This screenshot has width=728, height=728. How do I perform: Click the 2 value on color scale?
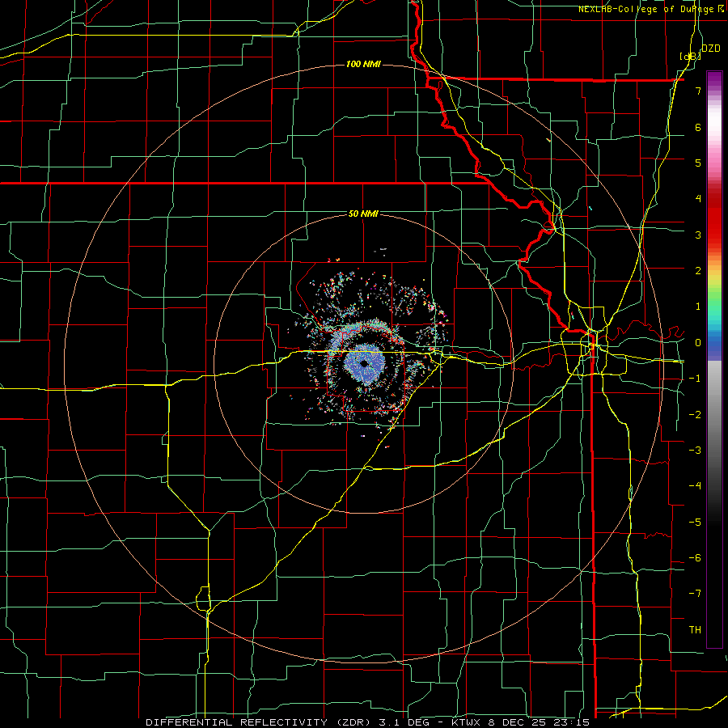click(x=698, y=271)
